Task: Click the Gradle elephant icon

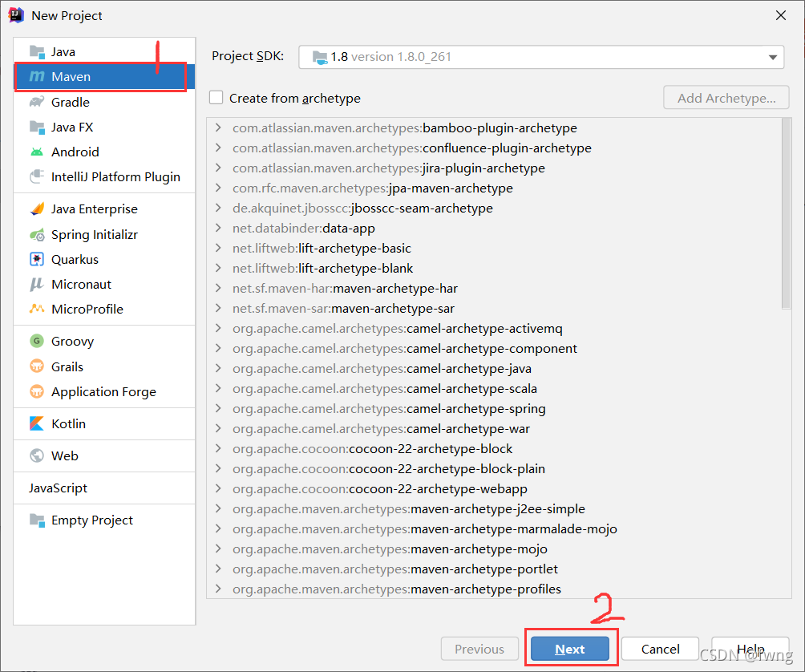Action: 37,102
